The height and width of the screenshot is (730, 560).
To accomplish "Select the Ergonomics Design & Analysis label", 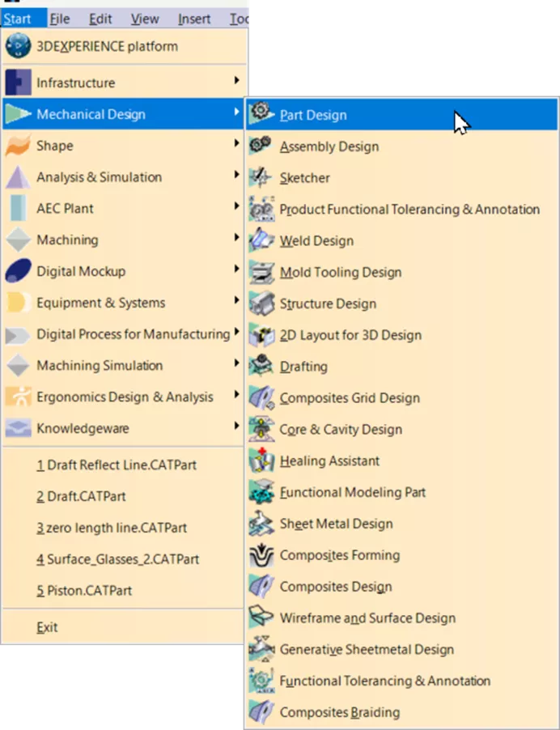I will (125, 397).
